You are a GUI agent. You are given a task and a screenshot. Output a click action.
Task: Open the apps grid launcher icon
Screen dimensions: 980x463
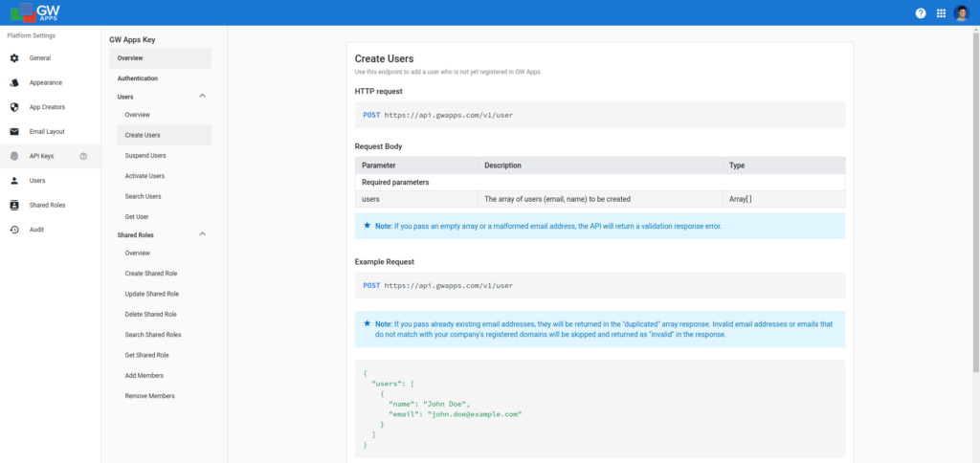[x=942, y=13]
